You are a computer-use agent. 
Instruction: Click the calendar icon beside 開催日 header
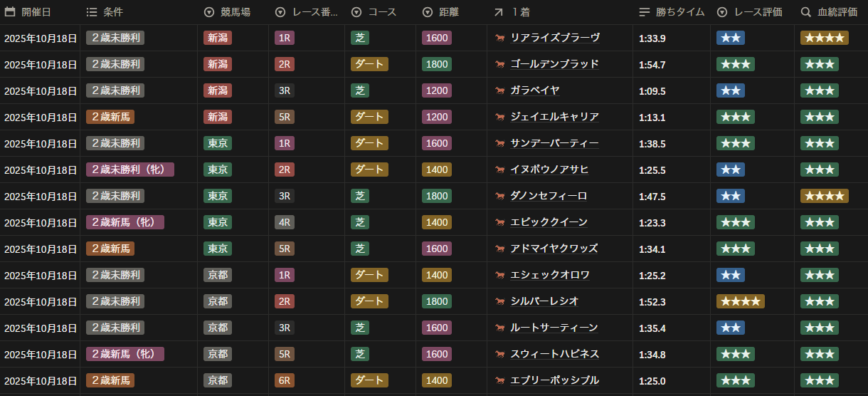(x=10, y=12)
